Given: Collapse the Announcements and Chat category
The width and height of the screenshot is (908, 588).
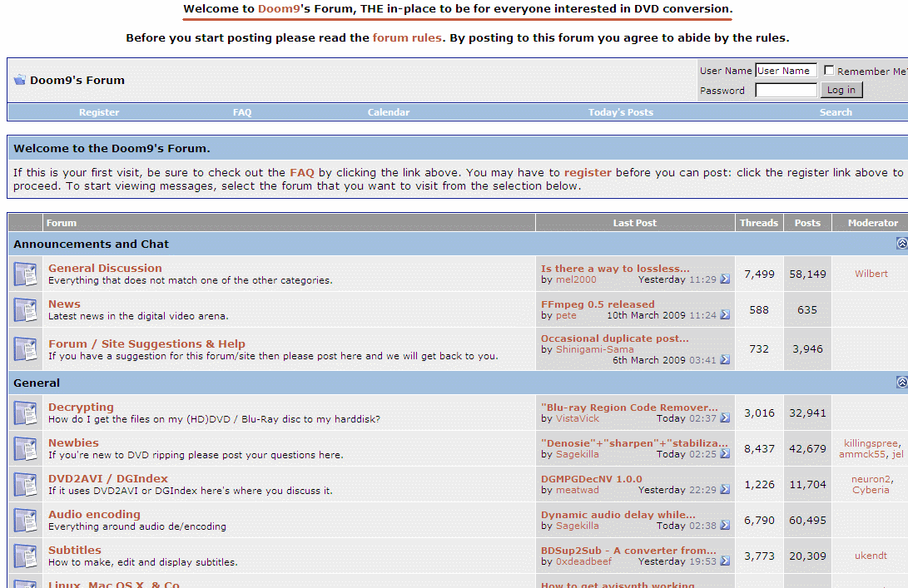Looking at the screenshot, I should click(x=902, y=243).
